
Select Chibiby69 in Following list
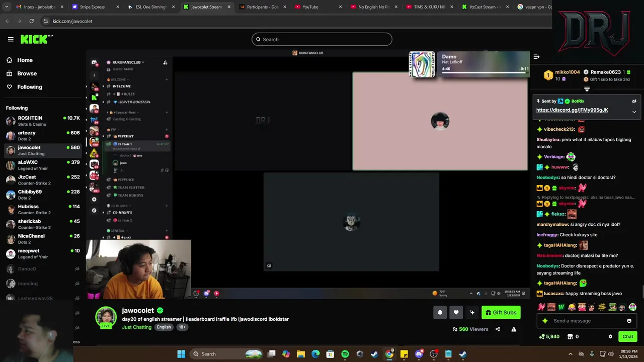pos(43,195)
